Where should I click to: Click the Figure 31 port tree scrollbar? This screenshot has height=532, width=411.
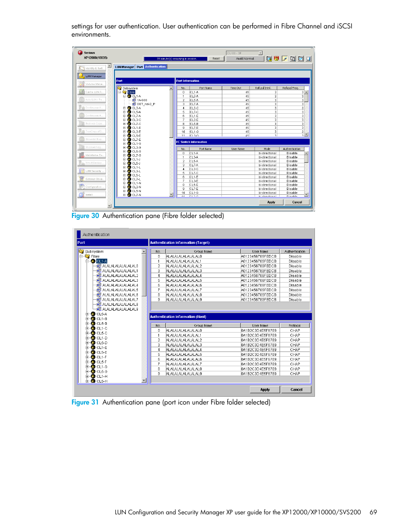click(x=144, y=316)
